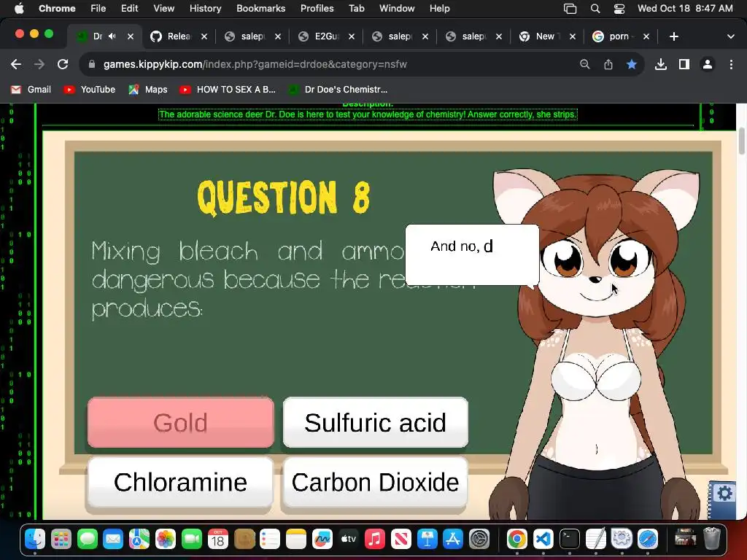Screen dimensions: 747x560
Task: Choose the Gold answer
Action: [181, 423]
